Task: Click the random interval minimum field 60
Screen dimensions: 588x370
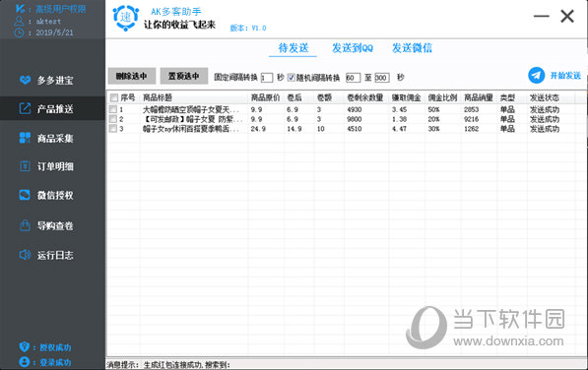Action: click(353, 78)
